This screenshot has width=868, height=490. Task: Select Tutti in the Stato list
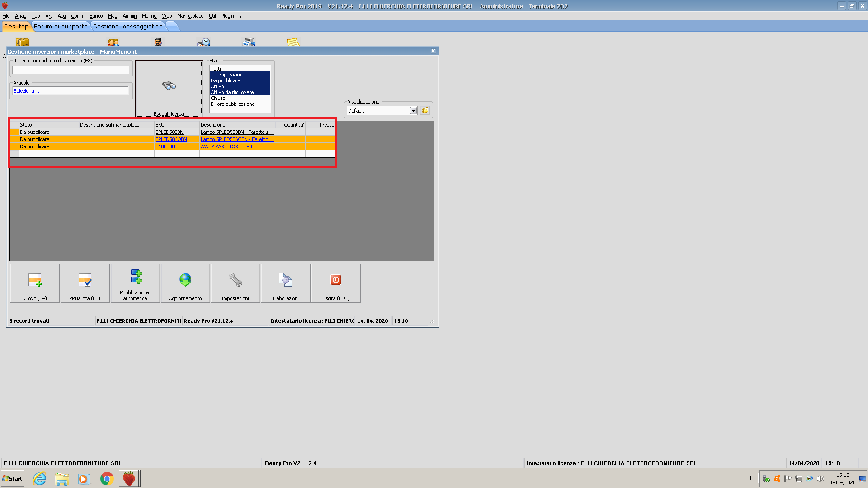[x=240, y=69]
